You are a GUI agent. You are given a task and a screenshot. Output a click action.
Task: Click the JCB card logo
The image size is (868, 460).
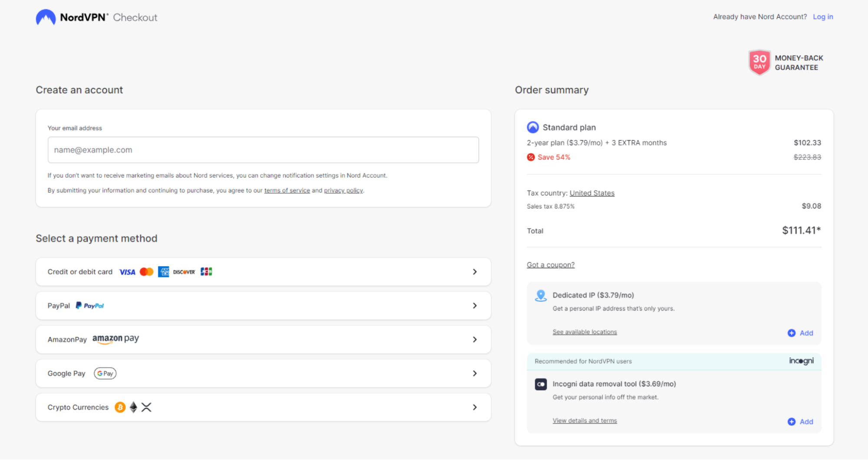206,272
